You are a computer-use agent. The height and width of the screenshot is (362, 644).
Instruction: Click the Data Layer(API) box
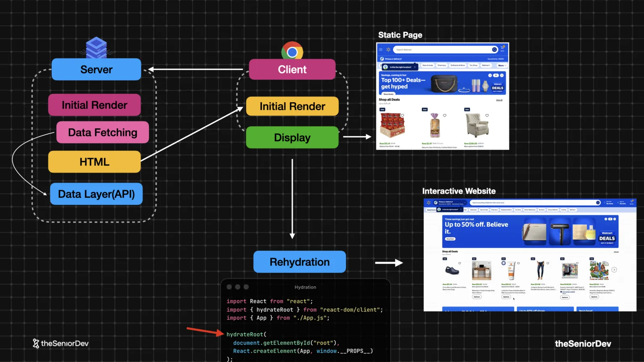point(97,194)
